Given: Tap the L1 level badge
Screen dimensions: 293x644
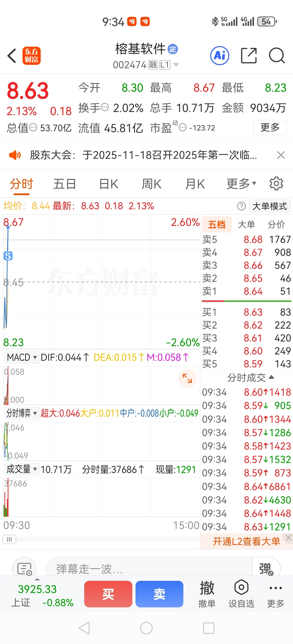Looking at the screenshot, I should (165, 65).
